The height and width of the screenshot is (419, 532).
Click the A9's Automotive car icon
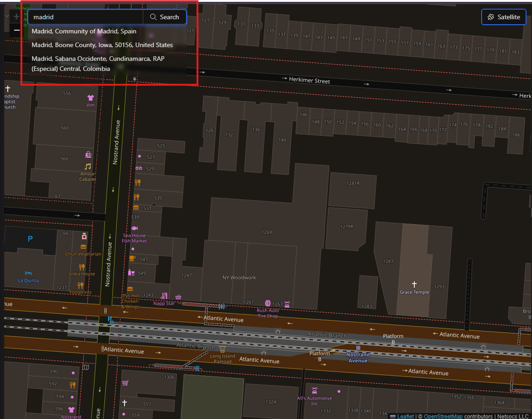(315, 391)
